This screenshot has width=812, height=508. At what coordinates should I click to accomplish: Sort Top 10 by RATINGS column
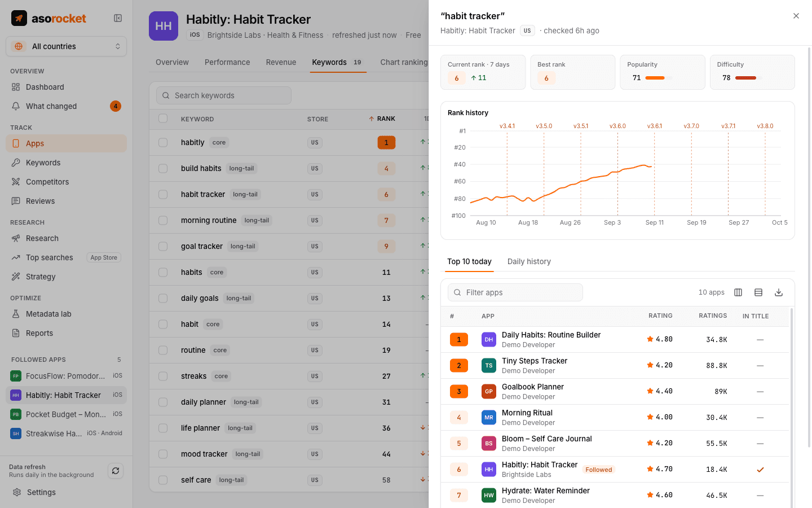713,316
